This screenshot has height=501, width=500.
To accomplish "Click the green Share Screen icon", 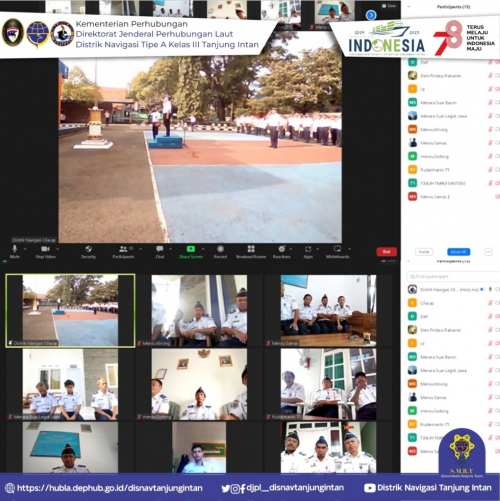I will tap(191, 249).
